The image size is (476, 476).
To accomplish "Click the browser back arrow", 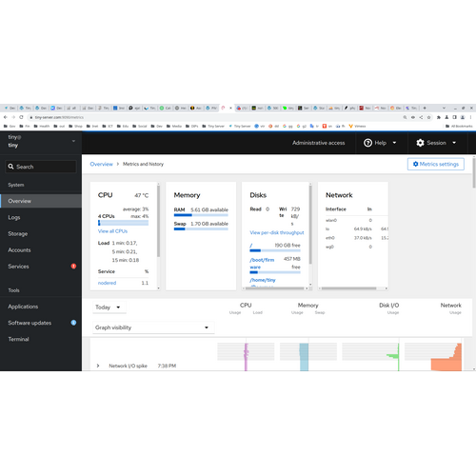I will point(6,117).
